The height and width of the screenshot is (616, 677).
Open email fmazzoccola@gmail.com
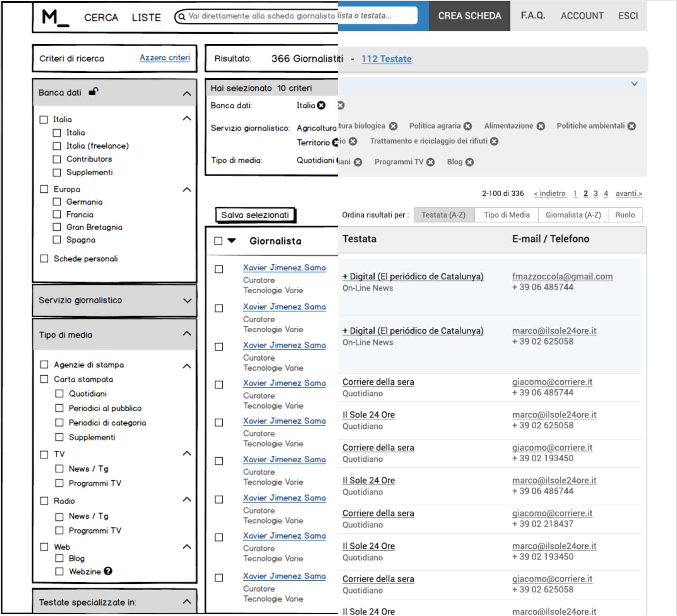coord(562,276)
